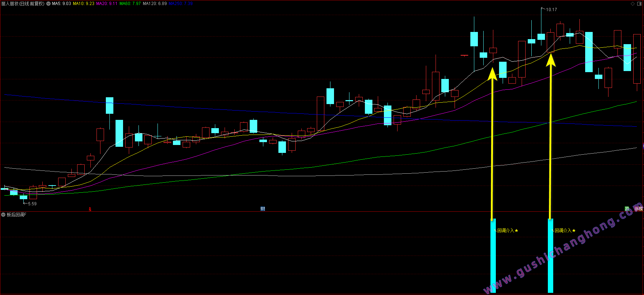Image resolution: width=644 pixels, height=295 pixels.
Task: Select the MA20: 9.11 legend label
Action: coord(107,4)
